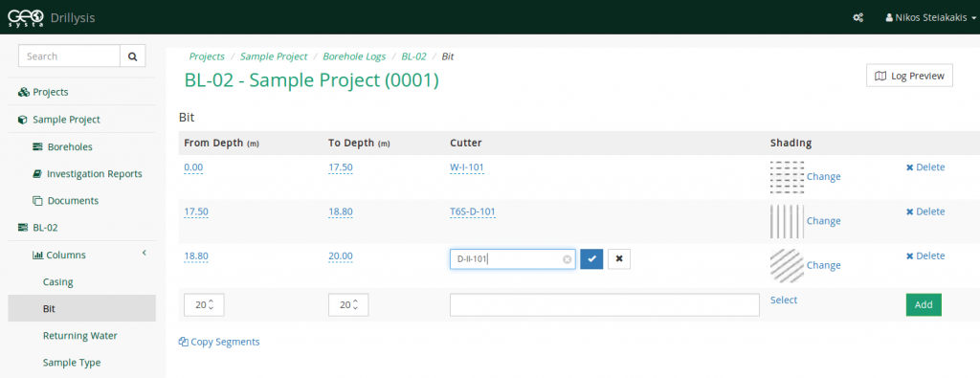Change the shading for T6S-D-101 row
Viewport: 980px width, 378px height.
(824, 221)
